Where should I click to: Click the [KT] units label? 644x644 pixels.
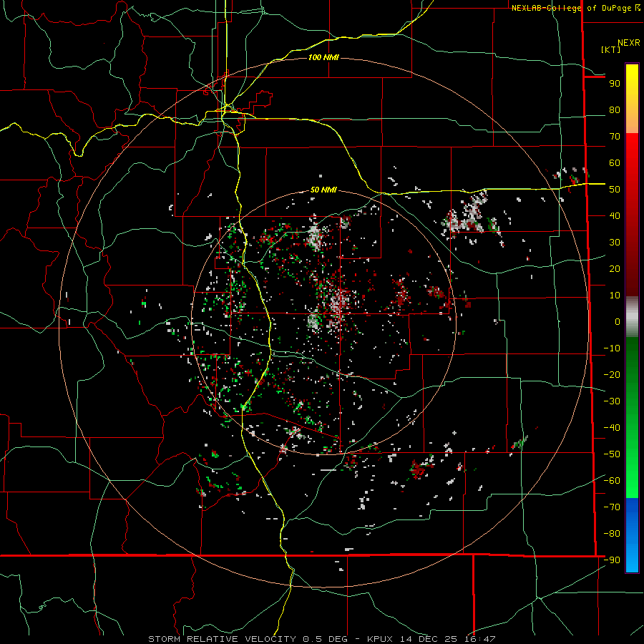611,49
